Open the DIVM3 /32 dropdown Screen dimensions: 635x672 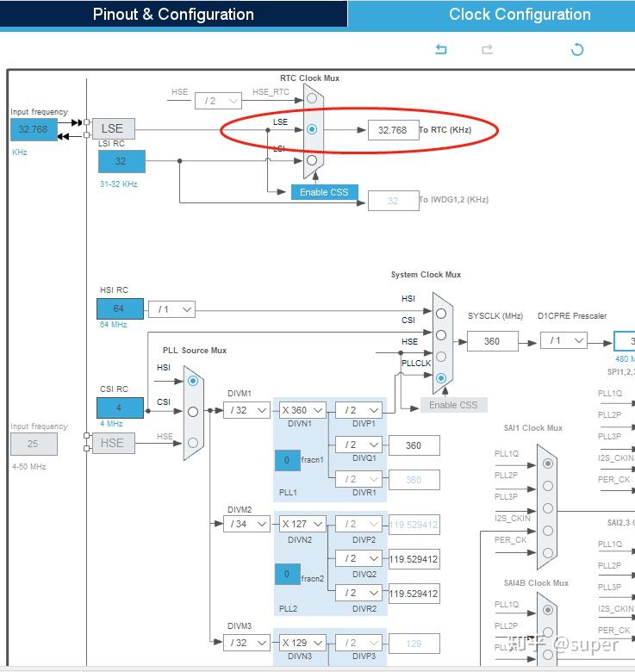[246, 643]
